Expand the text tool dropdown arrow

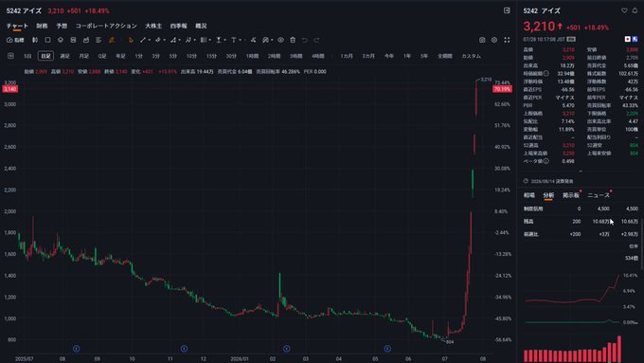point(240,41)
